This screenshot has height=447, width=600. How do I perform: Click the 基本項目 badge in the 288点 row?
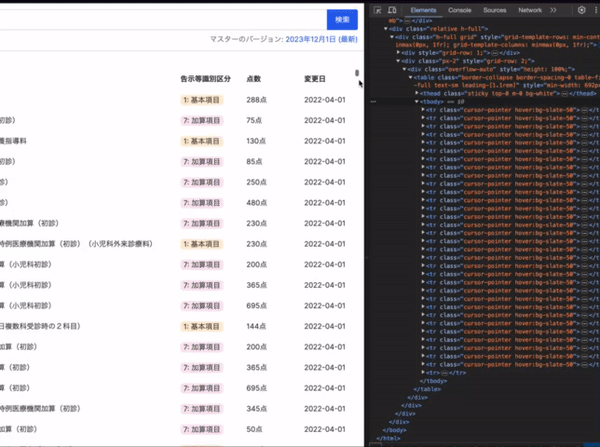202,100
